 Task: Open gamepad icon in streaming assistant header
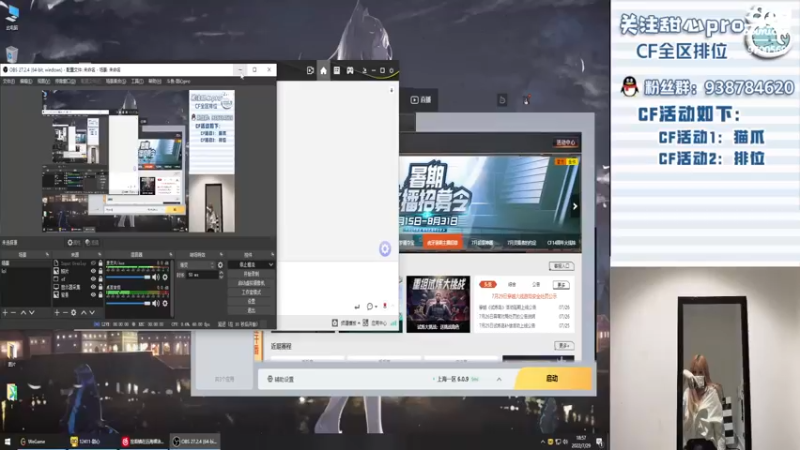point(350,70)
